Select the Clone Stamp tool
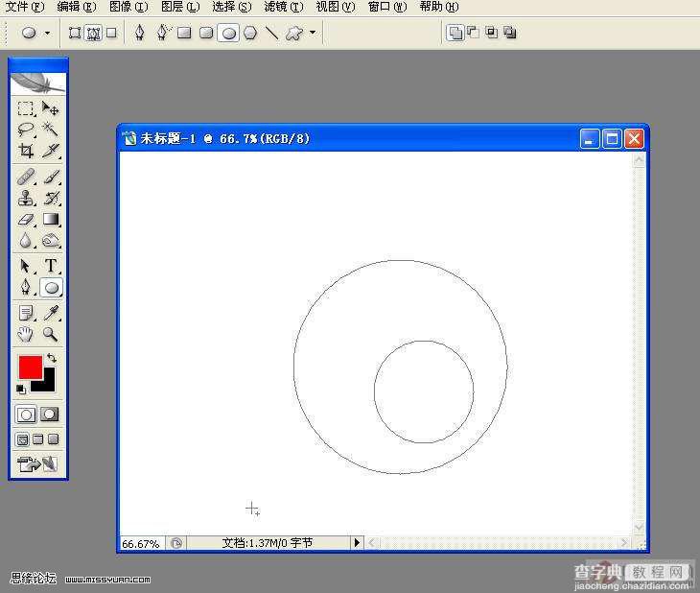 [x=26, y=198]
